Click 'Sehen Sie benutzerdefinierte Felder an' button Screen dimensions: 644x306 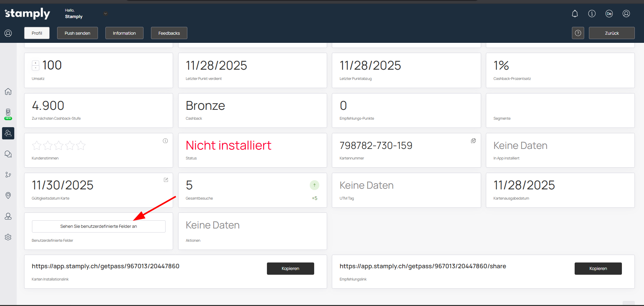pyautogui.click(x=99, y=226)
